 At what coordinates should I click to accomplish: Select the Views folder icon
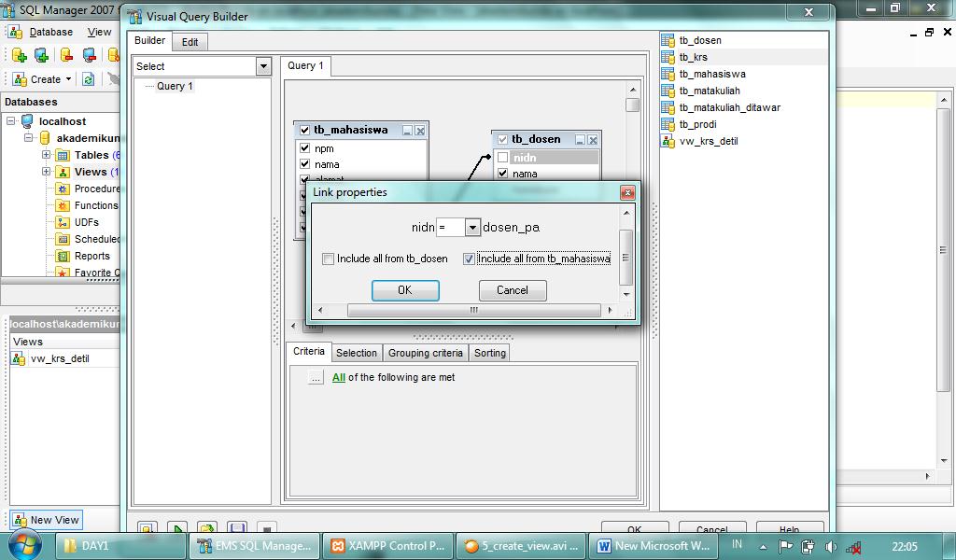click(63, 173)
